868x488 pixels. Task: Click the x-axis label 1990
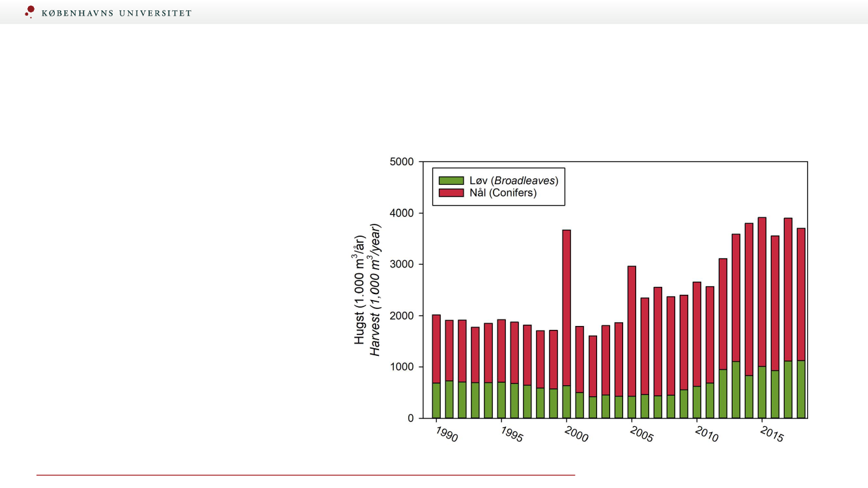pos(447,434)
